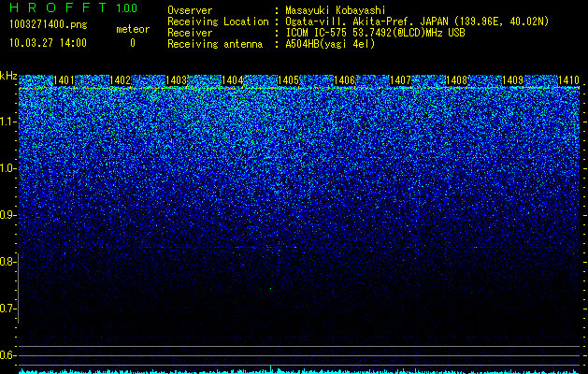588x374 pixels.
Task: Click the 1410 time marker
Action: (568, 80)
